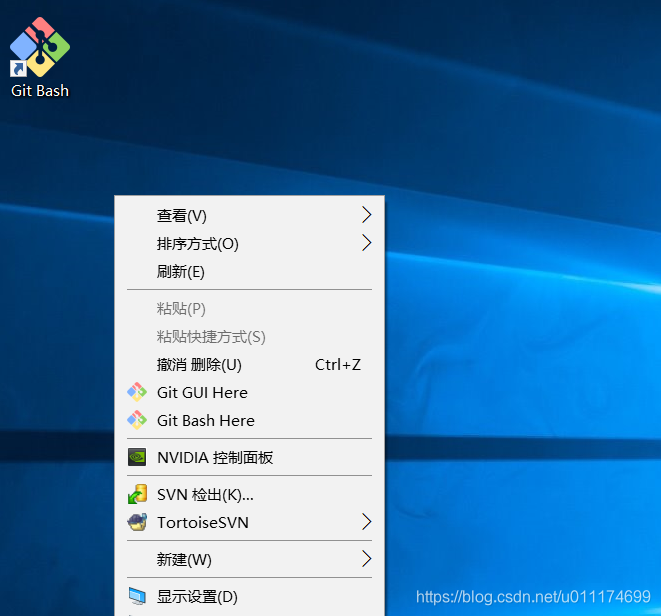Expand the 查看(V) submenu arrow
Screen dimensions: 661x616
366,215
